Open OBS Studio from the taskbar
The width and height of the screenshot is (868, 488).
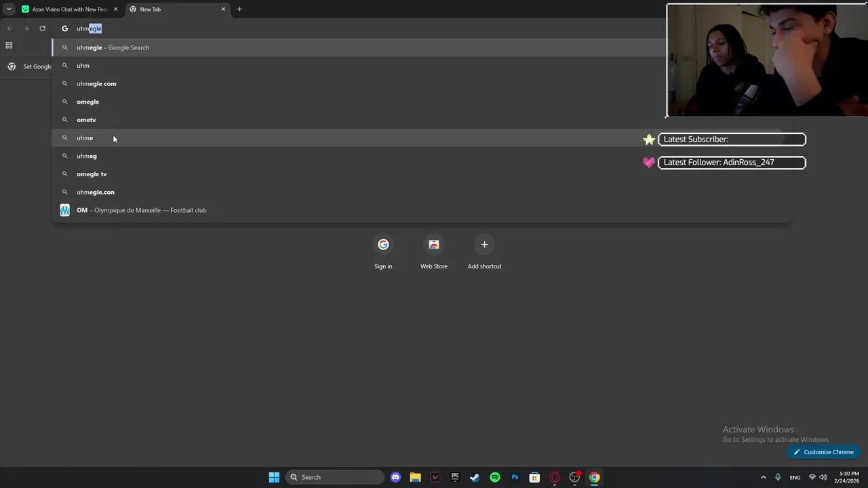point(574,477)
